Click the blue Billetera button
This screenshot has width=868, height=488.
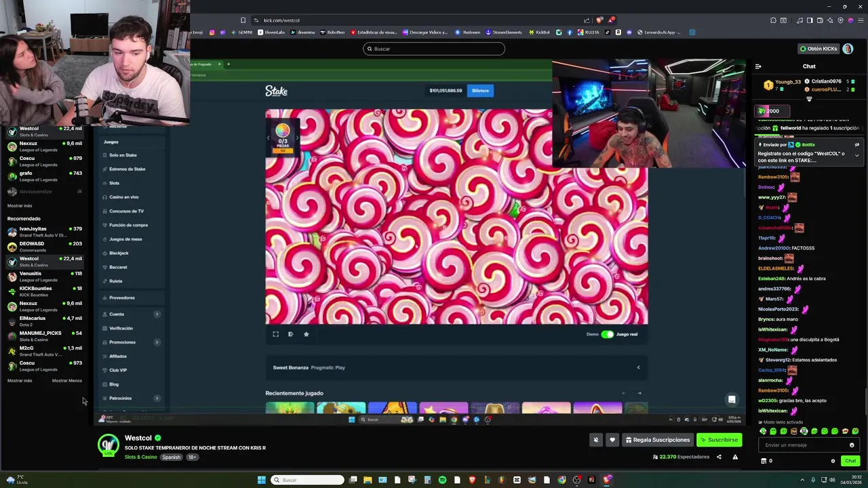(480, 91)
